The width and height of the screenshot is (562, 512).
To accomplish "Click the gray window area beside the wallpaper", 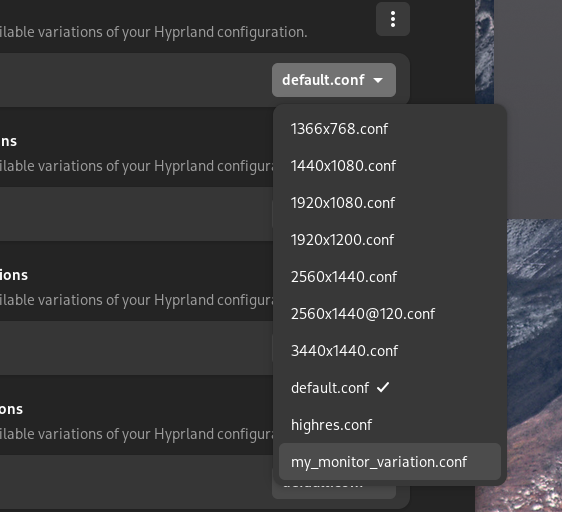I will tap(528, 108).
